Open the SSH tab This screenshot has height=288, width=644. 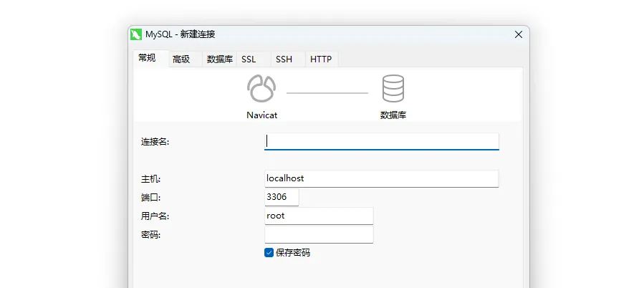[x=284, y=59]
